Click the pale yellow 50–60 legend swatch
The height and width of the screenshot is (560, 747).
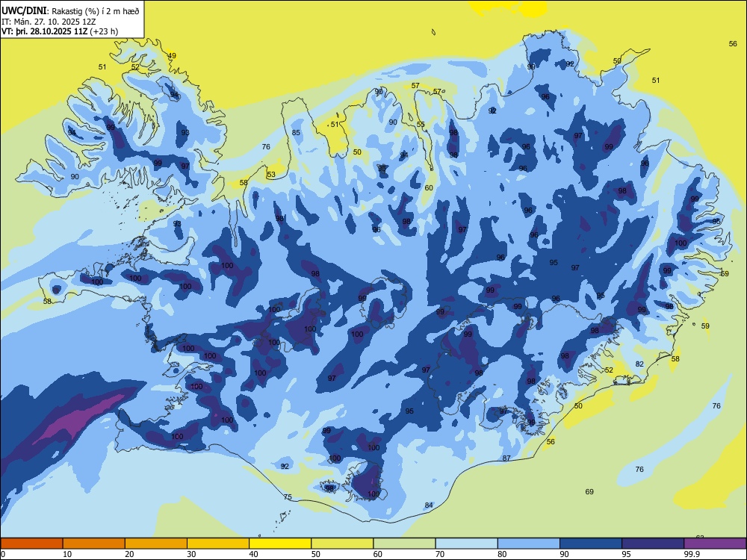pos(342,544)
